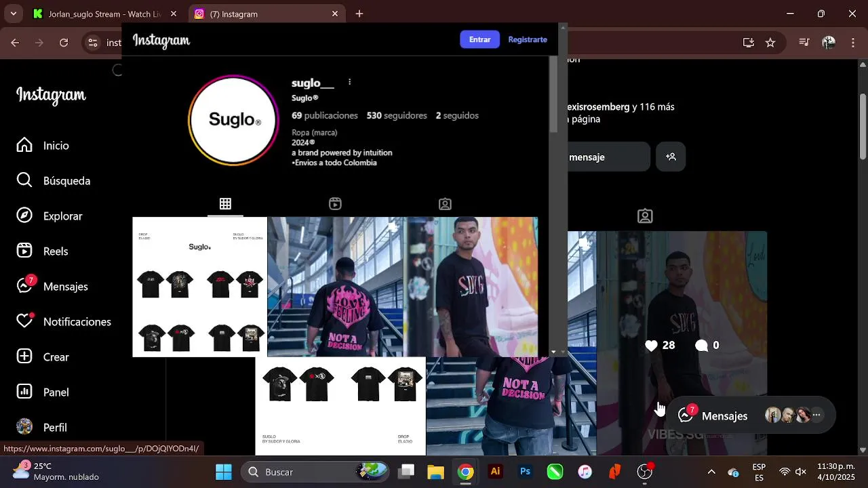
Task: Open a new browser tab
Action: pyautogui.click(x=359, y=14)
